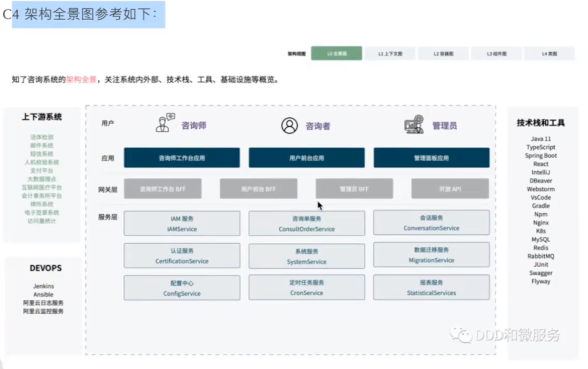Click Redis in tech stack list
Viewport: 588px width, 369px height.
[541, 248]
